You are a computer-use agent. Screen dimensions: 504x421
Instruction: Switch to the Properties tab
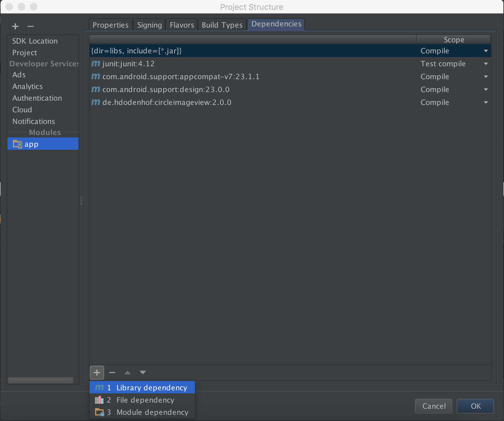point(111,25)
